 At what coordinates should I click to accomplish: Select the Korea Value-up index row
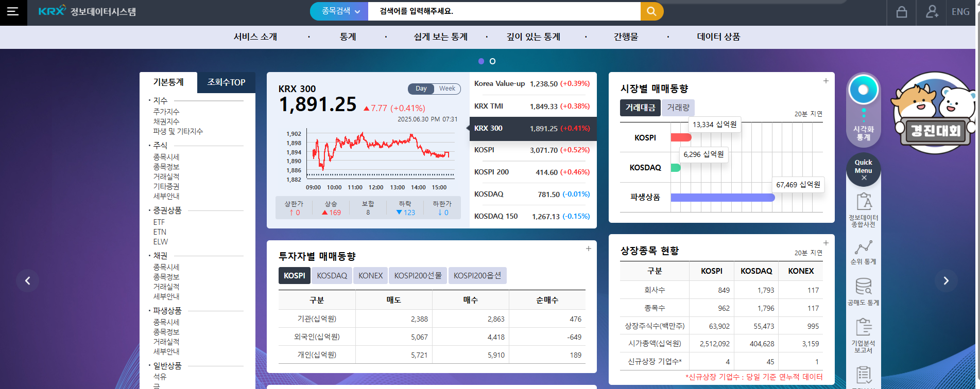(x=532, y=83)
